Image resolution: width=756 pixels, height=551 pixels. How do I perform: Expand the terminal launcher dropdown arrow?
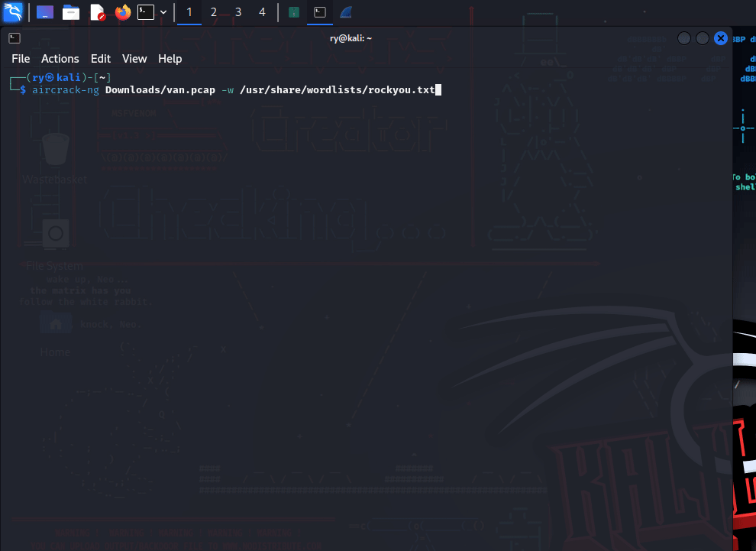click(x=163, y=12)
